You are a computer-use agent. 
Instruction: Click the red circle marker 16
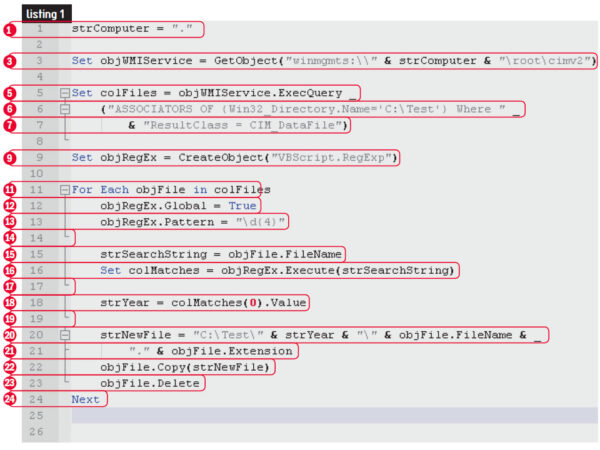(9, 270)
